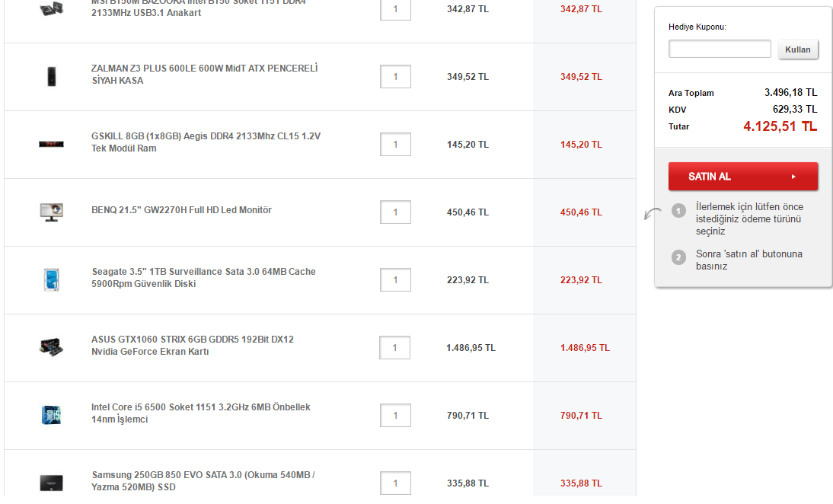833x504 pixels.
Task: Click the ASUS GTX1060 graphics card image
Action: coord(51,347)
